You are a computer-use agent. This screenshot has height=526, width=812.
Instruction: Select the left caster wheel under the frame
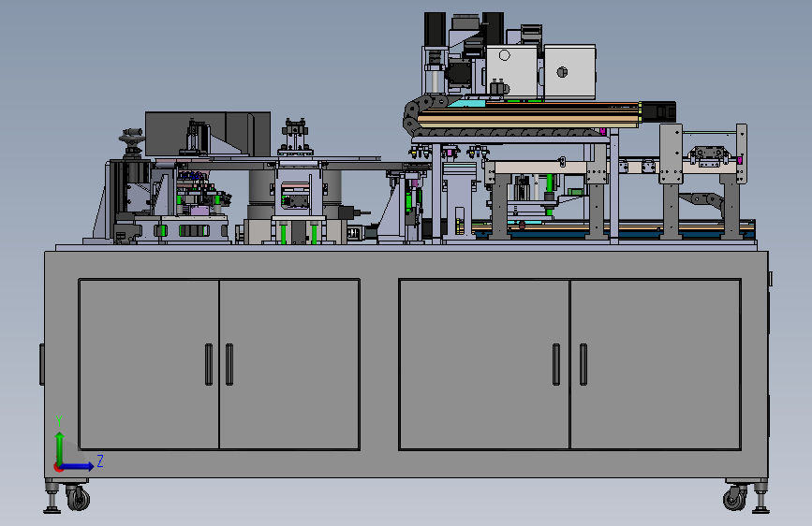[78, 499]
